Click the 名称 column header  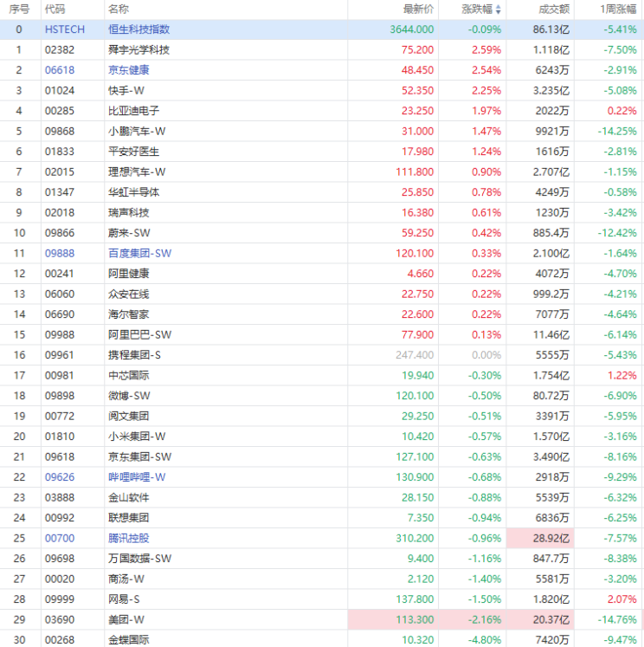tap(119, 9)
